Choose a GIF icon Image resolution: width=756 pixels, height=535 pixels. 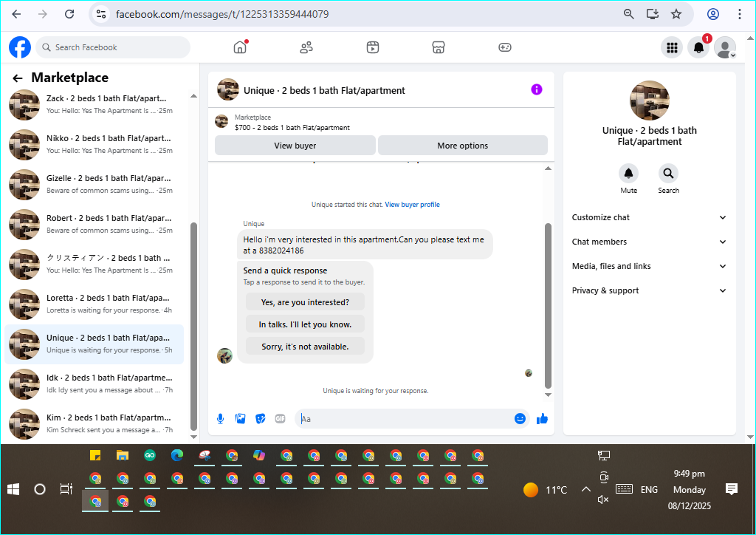coord(280,419)
